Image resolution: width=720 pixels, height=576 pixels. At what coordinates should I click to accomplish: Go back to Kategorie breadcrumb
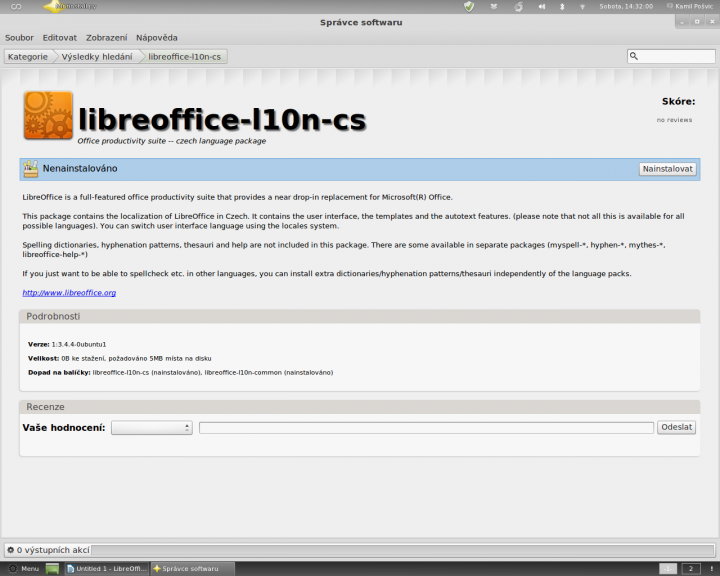click(28, 56)
